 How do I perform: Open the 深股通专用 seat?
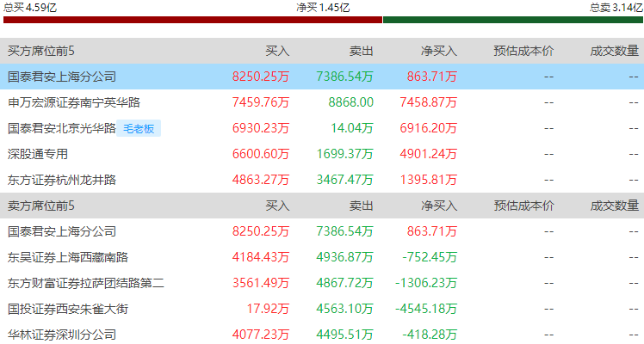click(38, 154)
